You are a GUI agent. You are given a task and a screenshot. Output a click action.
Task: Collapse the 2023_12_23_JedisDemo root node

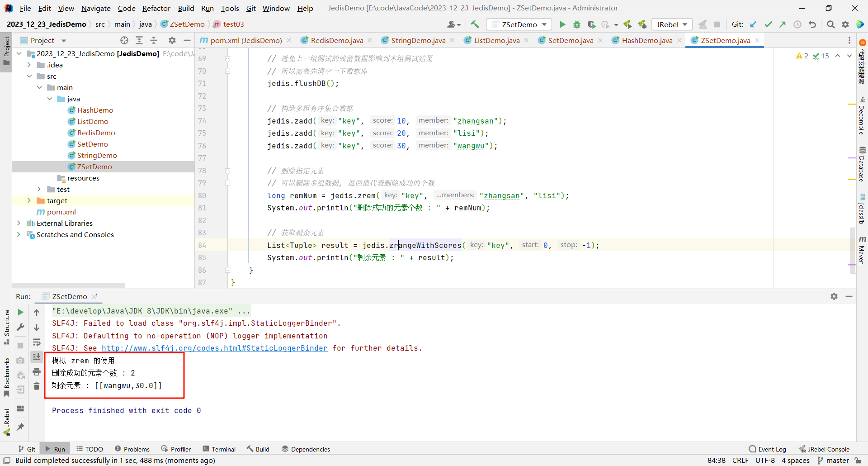point(19,53)
